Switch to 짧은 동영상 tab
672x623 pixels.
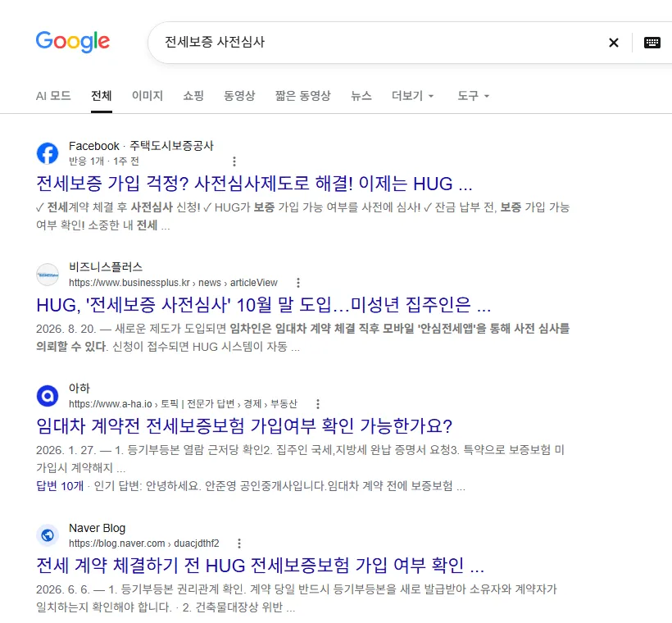303,96
